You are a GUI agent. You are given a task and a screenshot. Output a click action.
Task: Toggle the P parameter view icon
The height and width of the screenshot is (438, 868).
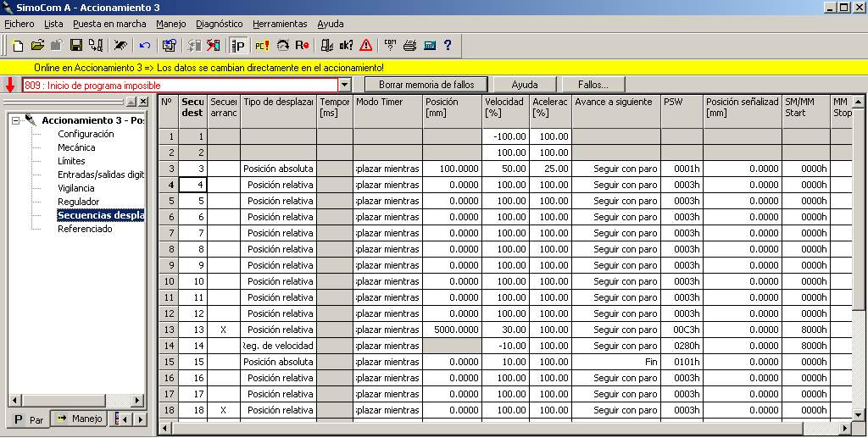[x=238, y=46]
